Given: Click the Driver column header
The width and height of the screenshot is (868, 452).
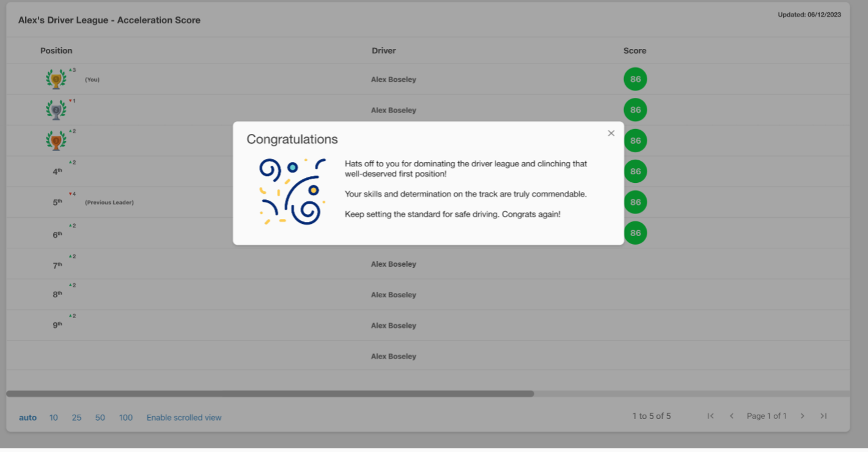Looking at the screenshot, I should click(x=383, y=51).
